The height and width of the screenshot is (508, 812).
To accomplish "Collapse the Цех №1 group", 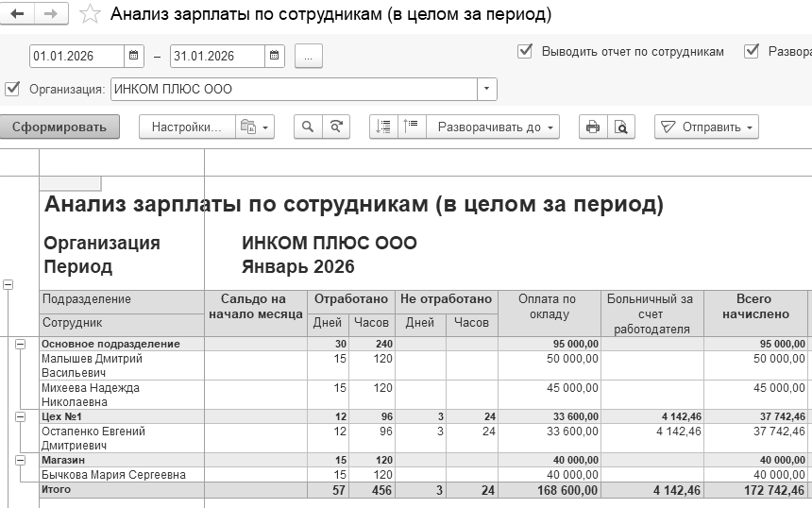I will pyautogui.click(x=20, y=416).
